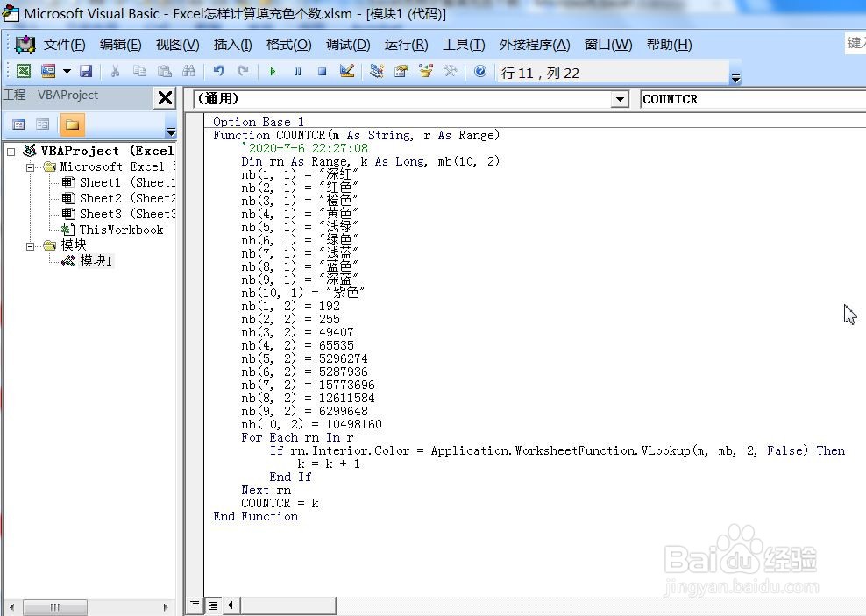
Task: Save the workbook with floppy icon
Action: 86,71
